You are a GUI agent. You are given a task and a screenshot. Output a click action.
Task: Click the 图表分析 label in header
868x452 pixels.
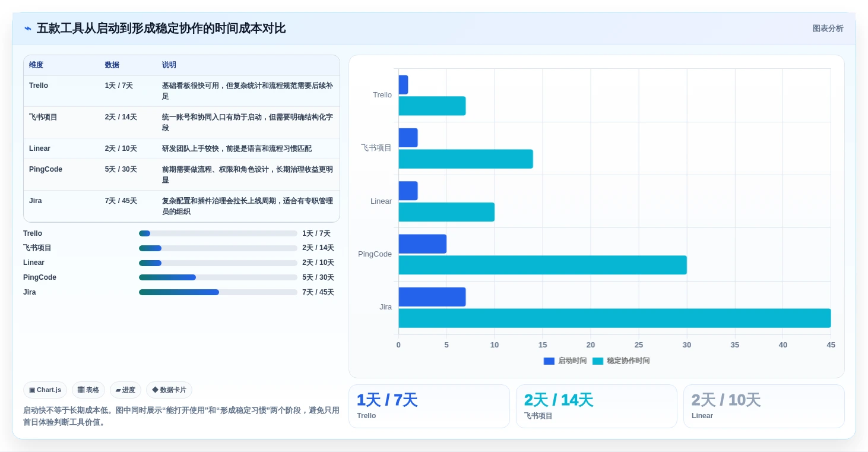828,29
